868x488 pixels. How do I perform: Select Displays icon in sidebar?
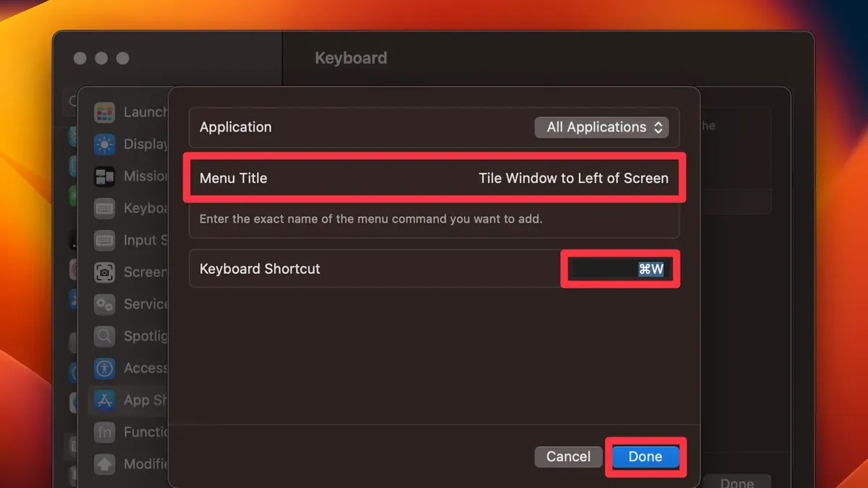click(x=105, y=144)
